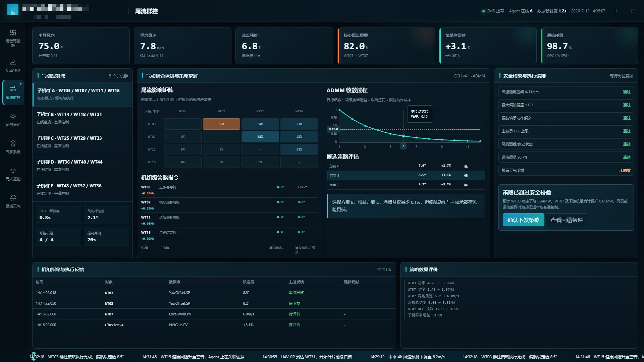Click the 核心尾流重叠 82.0% card
Image resolution: width=644 pixels, height=362 pixels.
(x=386, y=46)
